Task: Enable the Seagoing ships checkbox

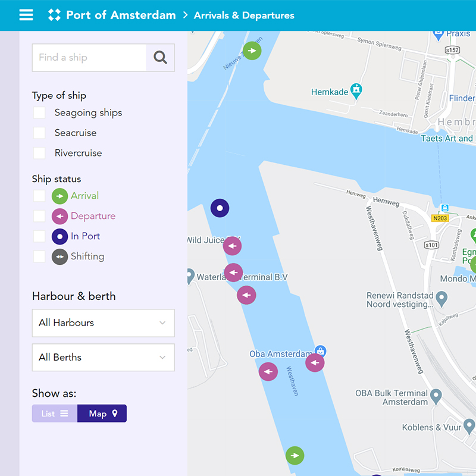Action: click(x=39, y=112)
